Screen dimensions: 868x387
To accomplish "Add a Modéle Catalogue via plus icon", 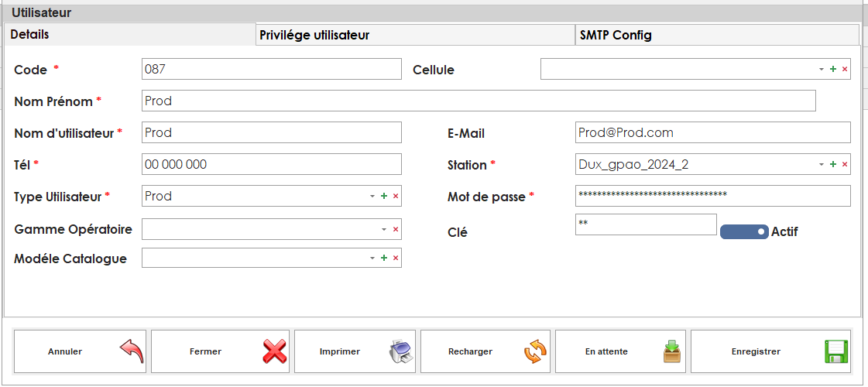I will point(384,259).
